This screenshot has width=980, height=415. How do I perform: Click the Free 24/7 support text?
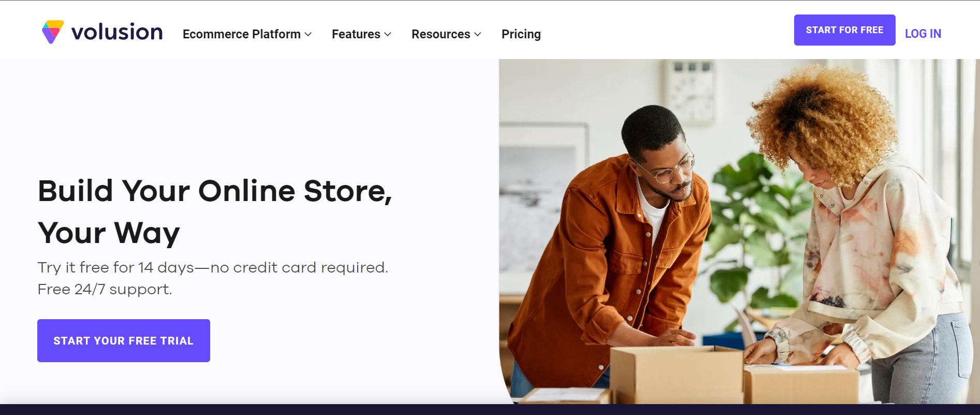(105, 289)
